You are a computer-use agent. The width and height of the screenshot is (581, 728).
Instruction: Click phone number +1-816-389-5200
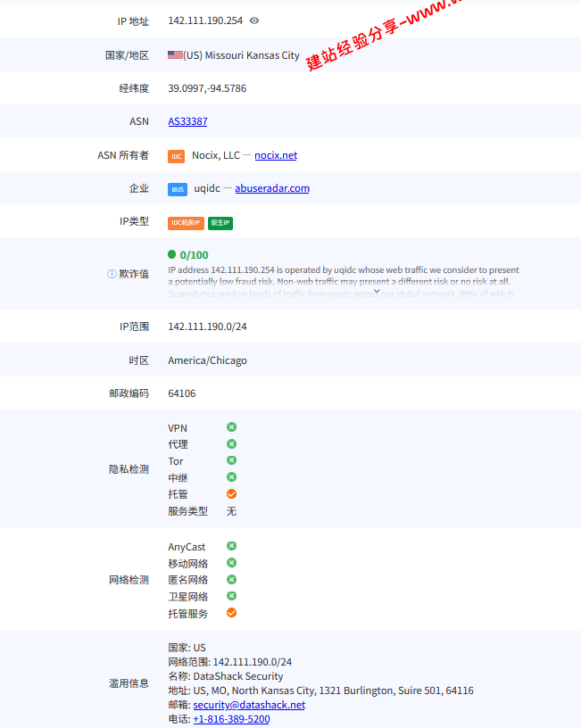(x=231, y=719)
